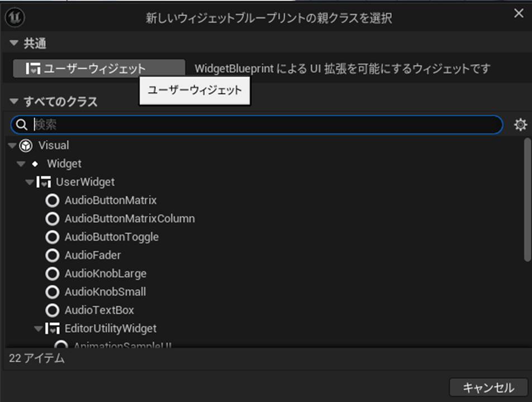Image resolution: width=532 pixels, height=402 pixels.
Task: Click the UserWidget blueprint icon in tree
Action: click(x=44, y=182)
